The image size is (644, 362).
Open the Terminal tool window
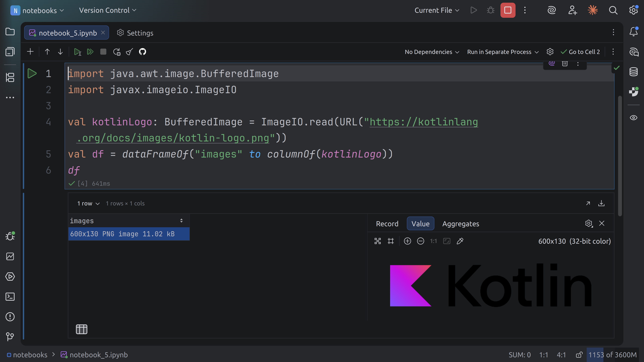click(10, 296)
